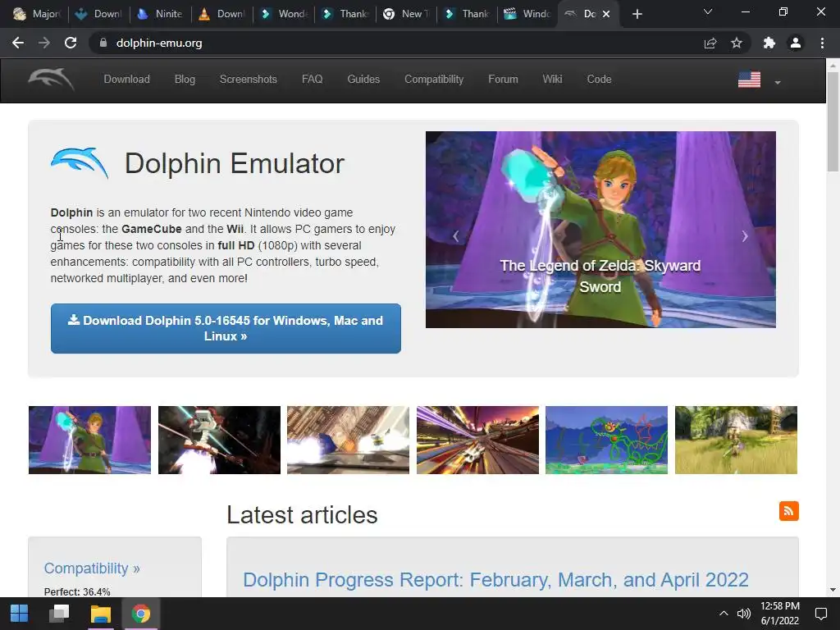This screenshot has width=840, height=630.
Task: Open the Extensions puzzle icon
Action: tap(769, 43)
